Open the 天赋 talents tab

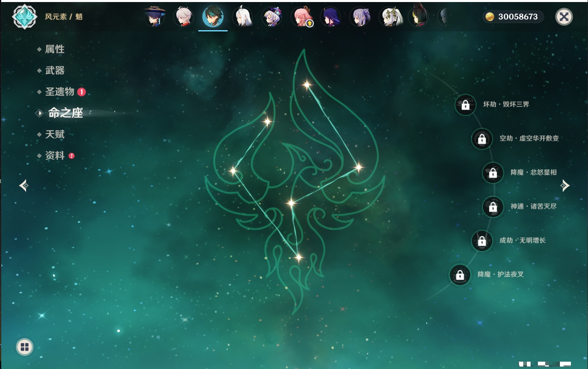tap(55, 134)
